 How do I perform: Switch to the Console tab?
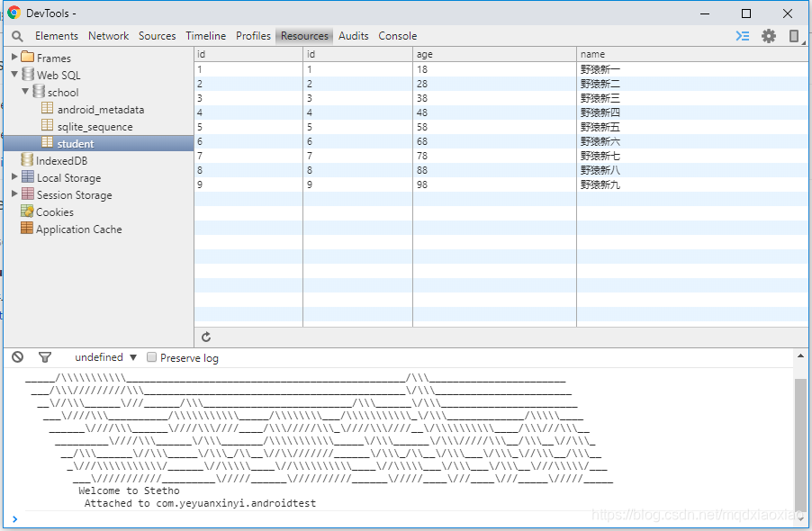pos(398,36)
